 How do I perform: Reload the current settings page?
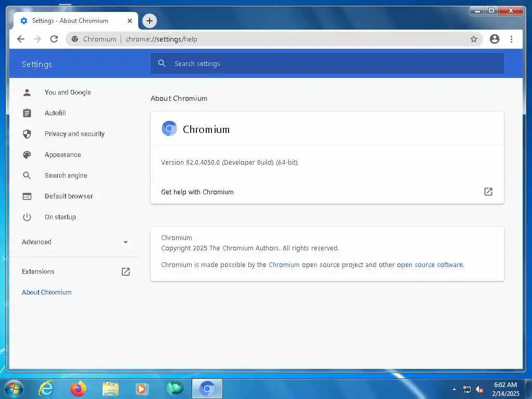(x=54, y=39)
